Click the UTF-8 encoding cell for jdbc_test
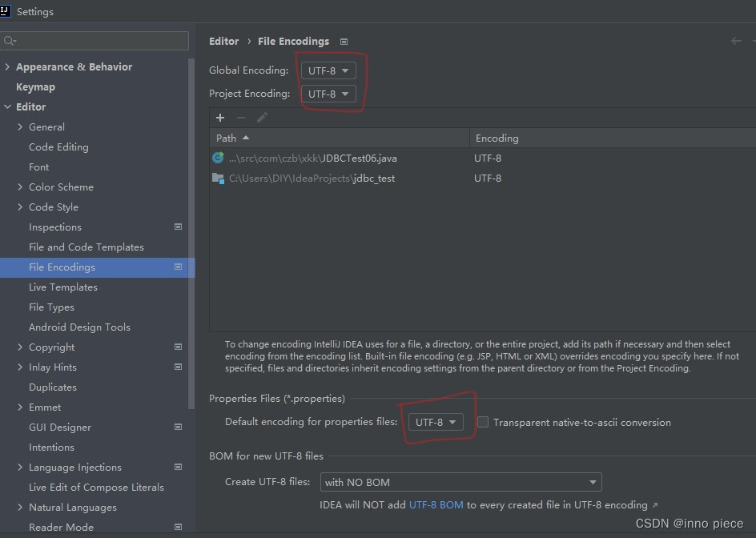 (488, 179)
